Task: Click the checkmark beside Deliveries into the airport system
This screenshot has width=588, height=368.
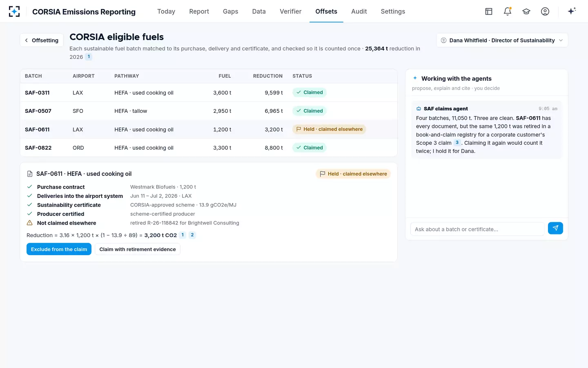Action: pos(30,196)
